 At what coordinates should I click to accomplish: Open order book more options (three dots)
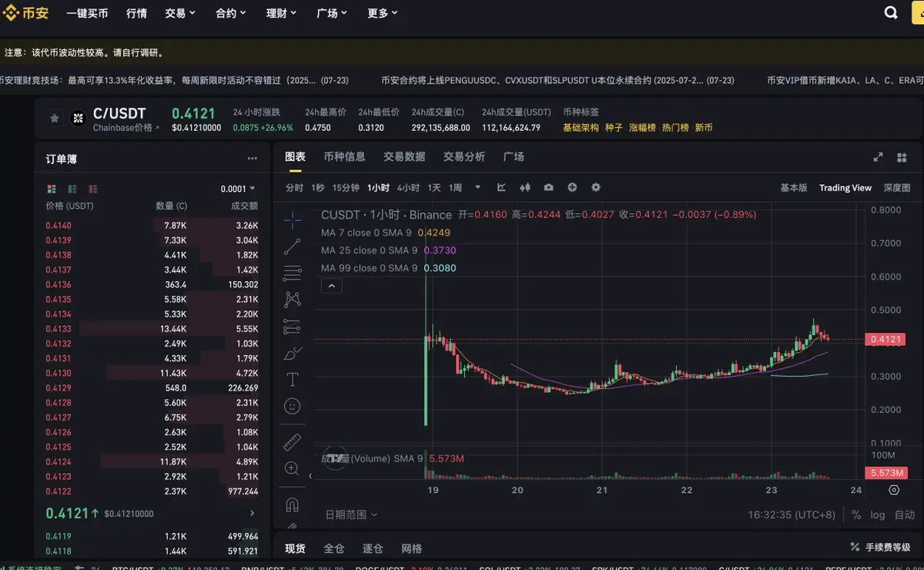(253, 159)
